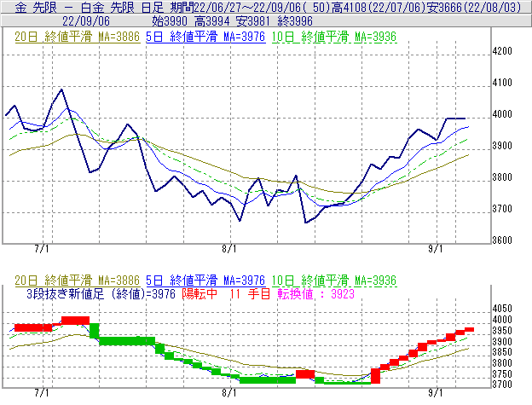Click lower chart legend 20日 終値平滑 MA=3886
532x405 pixels.
pos(78,281)
